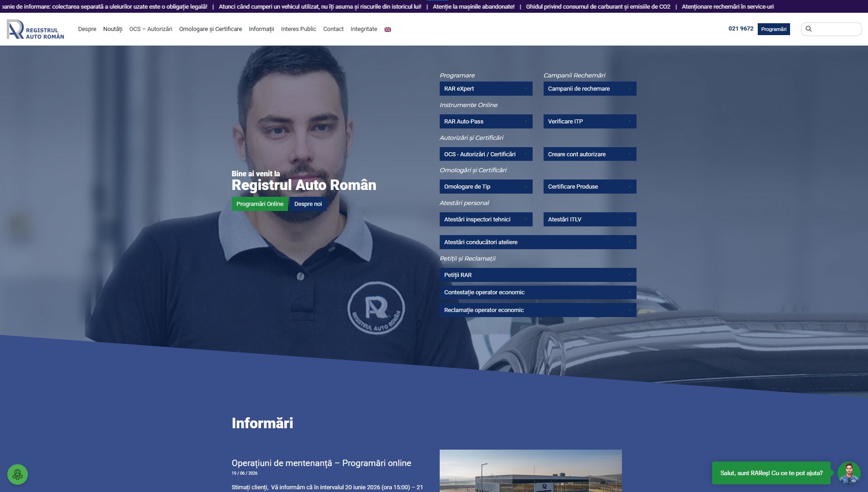Open article Operațiuni de mentenanță – Programări online
This screenshot has width=868, height=492.
[x=321, y=463]
